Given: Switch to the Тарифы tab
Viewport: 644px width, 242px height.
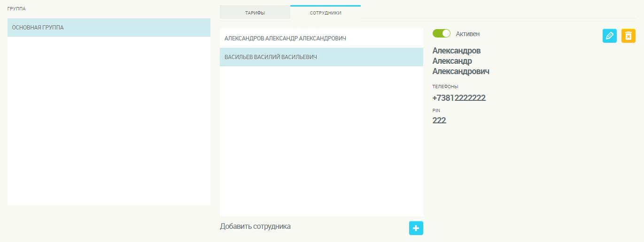Looking at the screenshot, I should click(255, 13).
